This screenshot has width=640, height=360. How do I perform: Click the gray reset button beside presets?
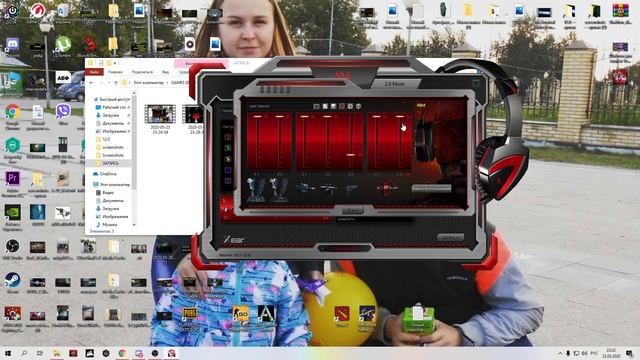click(431, 188)
